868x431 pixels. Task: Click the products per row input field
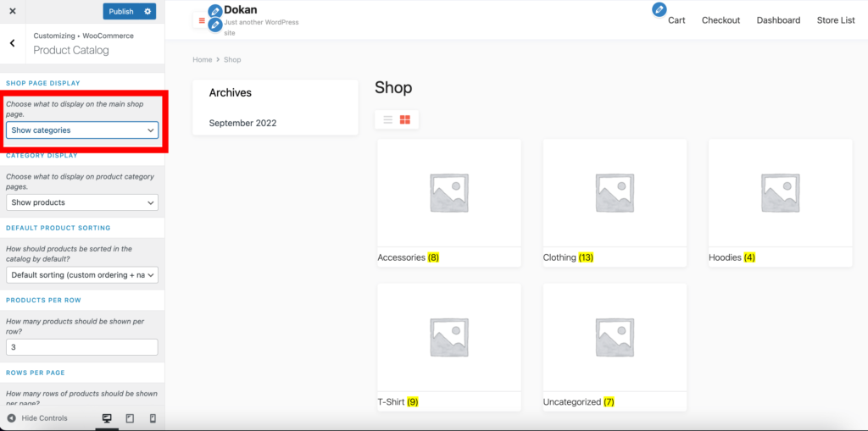tap(82, 347)
